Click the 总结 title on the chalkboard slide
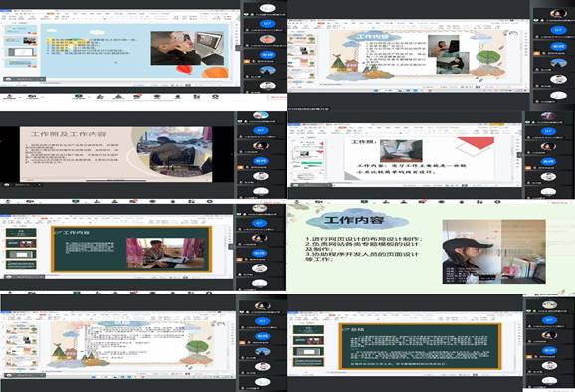Screen dimensions: 575x392 [357, 329]
